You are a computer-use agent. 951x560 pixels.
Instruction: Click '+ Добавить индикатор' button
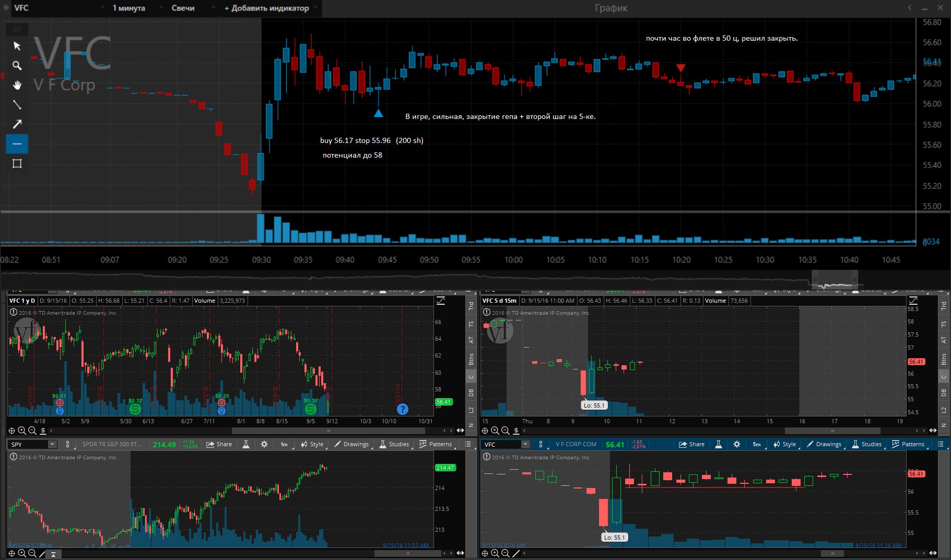pyautogui.click(x=269, y=8)
